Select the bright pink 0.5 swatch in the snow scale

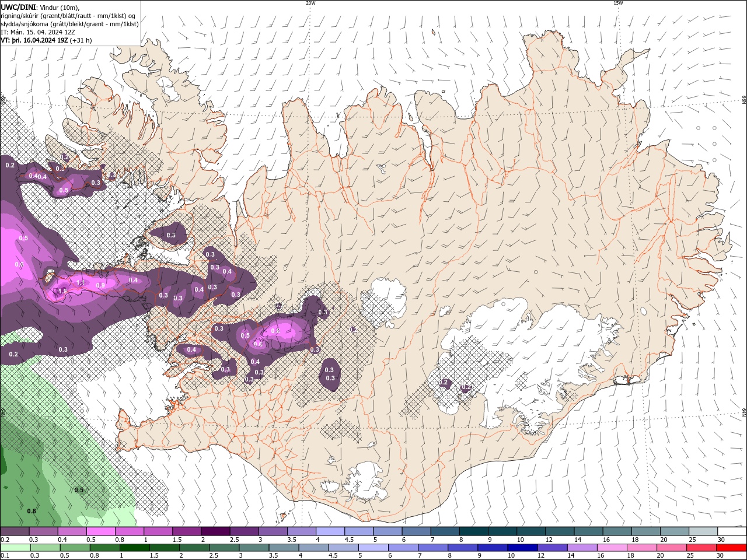point(100,531)
